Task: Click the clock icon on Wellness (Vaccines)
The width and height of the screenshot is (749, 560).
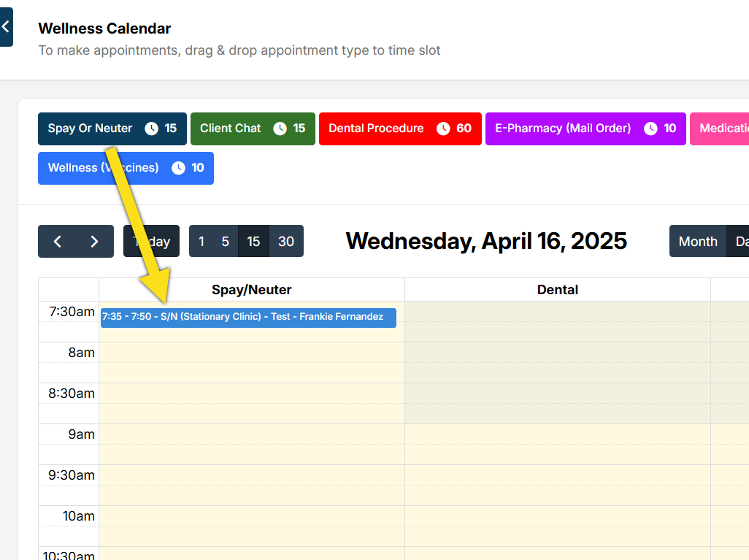Action: (178, 168)
